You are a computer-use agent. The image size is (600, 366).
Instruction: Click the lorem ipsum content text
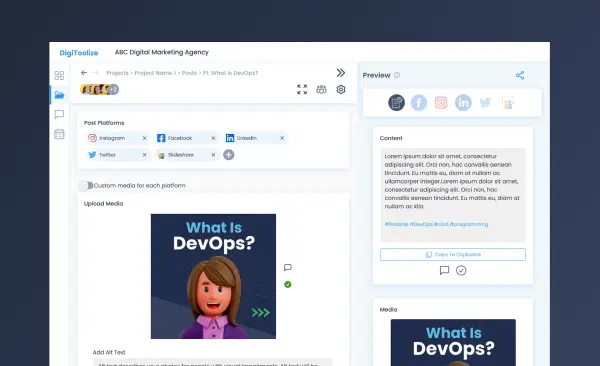452,181
